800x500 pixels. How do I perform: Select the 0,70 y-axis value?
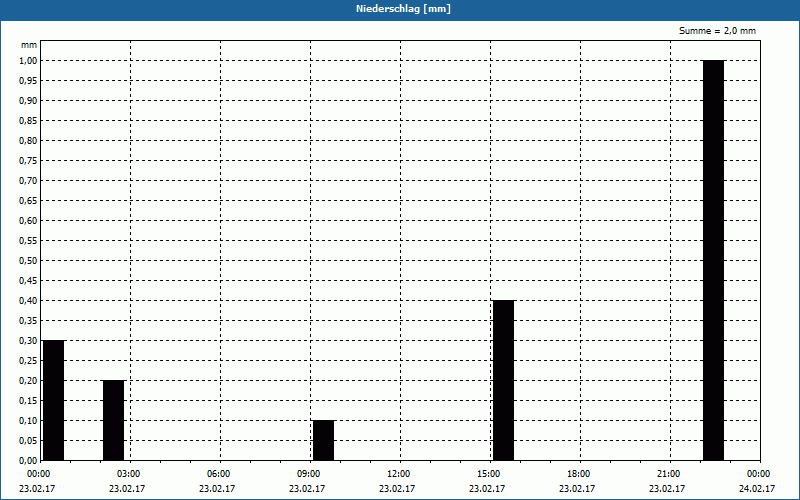[28, 181]
